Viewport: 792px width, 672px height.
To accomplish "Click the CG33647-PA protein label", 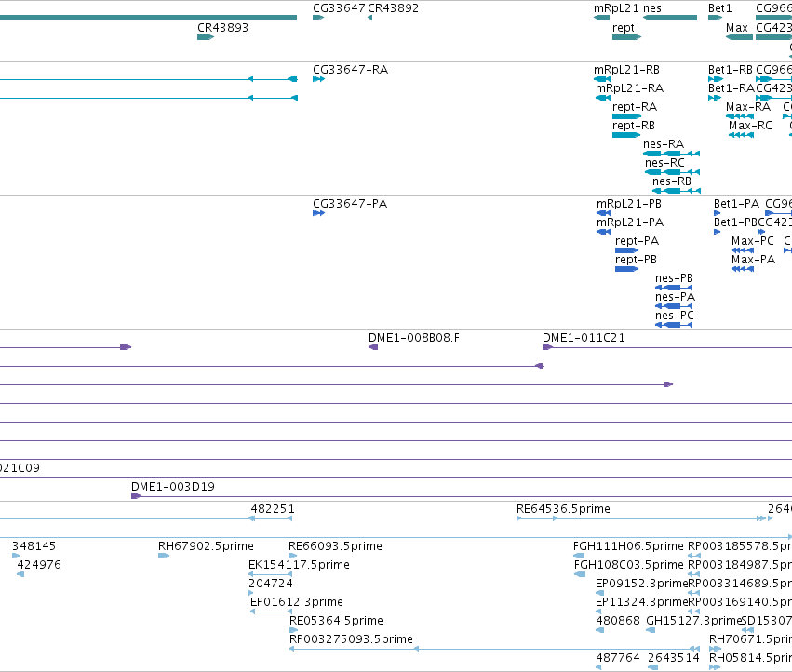I will (x=350, y=204).
